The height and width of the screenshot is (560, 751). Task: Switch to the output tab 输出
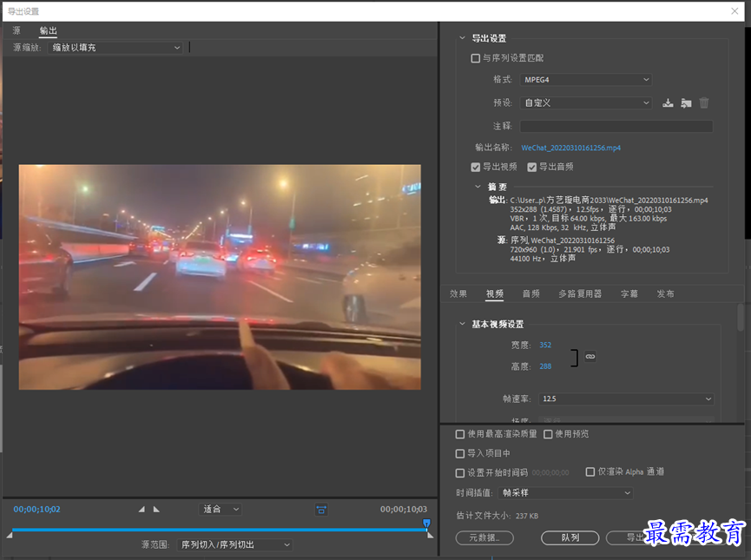point(48,30)
